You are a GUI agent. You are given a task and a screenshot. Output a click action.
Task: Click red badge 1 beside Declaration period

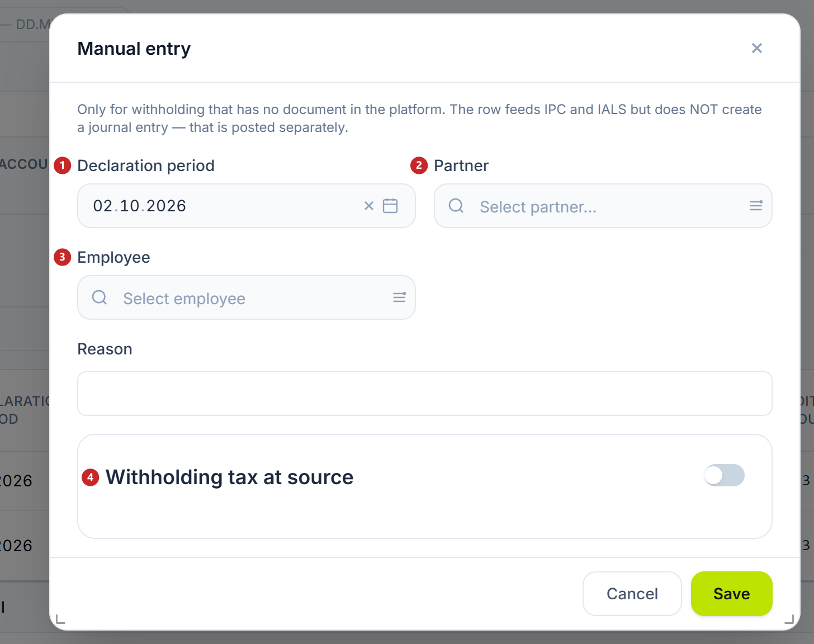point(62,165)
